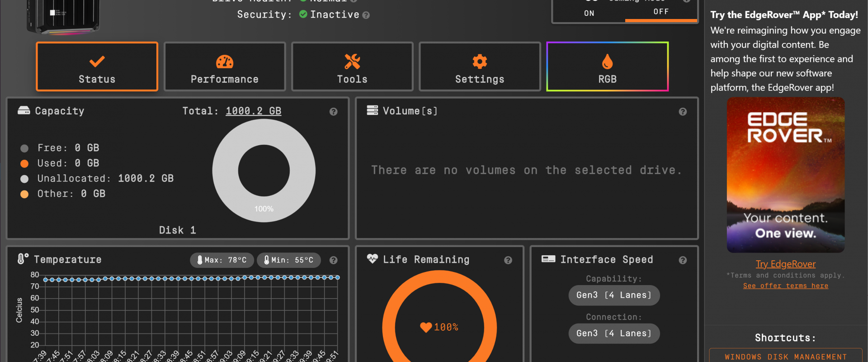Image resolution: width=868 pixels, height=362 pixels.
Task: Click the EdgeRover promo image
Action: [786, 175]
